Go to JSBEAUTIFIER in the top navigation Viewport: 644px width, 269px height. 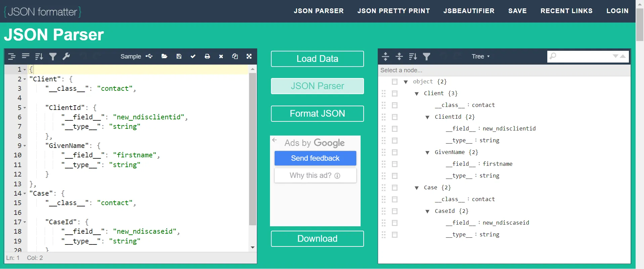469,11
